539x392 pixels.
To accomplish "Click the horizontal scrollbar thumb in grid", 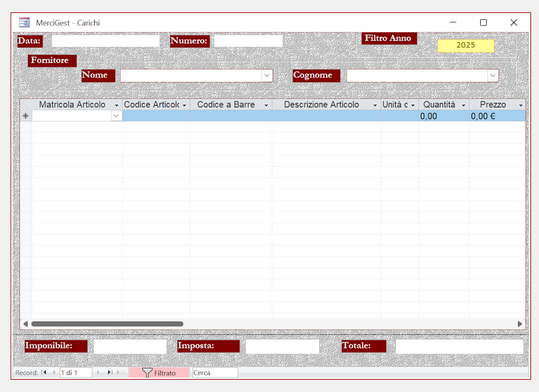I will click(107, 324).
